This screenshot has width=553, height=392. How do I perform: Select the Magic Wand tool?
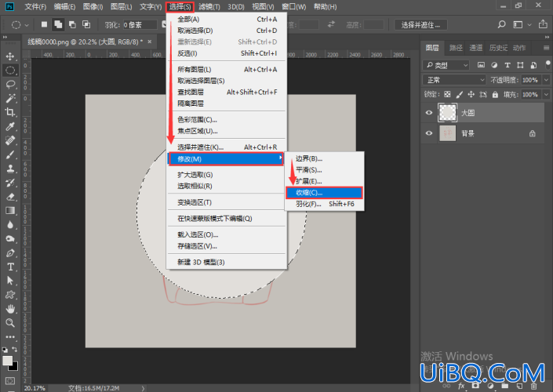(10, 98)
